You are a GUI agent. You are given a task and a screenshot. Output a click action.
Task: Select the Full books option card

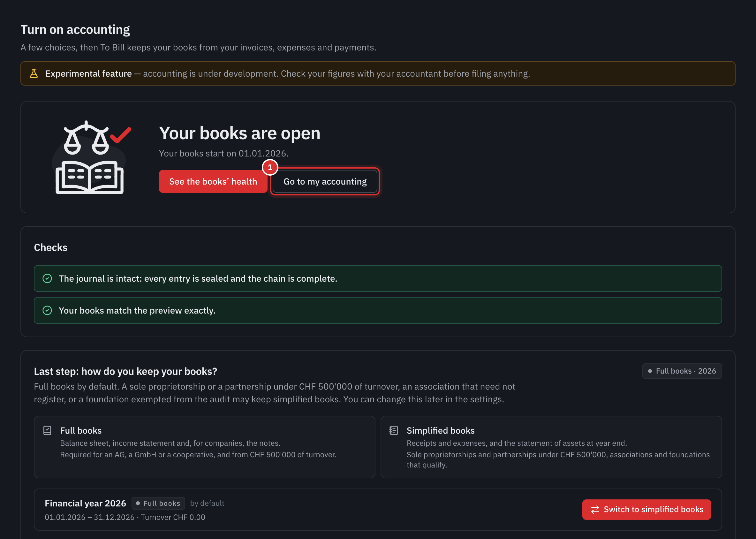click(x=204, y=447)
